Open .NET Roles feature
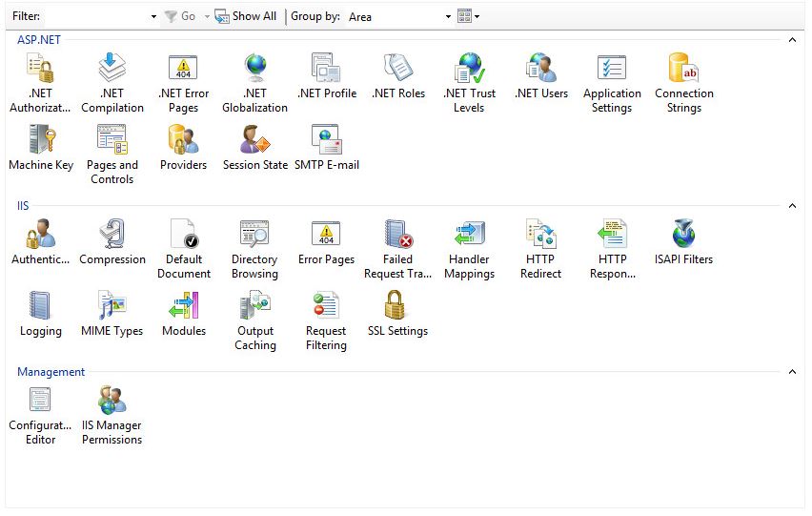 point(398,76)
